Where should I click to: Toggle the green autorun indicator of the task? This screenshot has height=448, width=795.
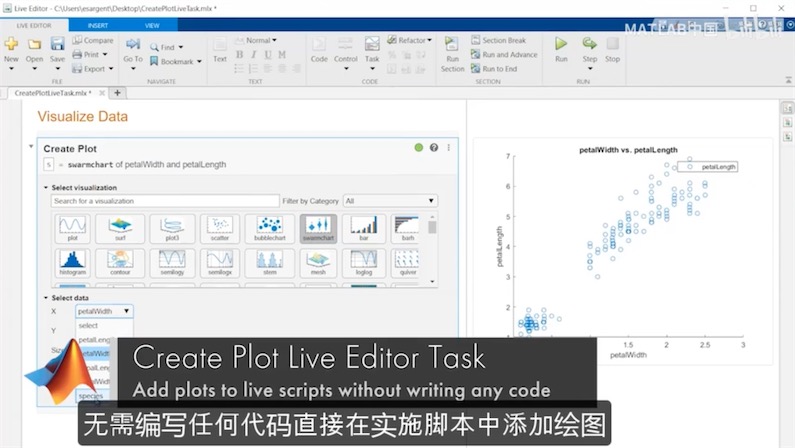click(418, 147)
